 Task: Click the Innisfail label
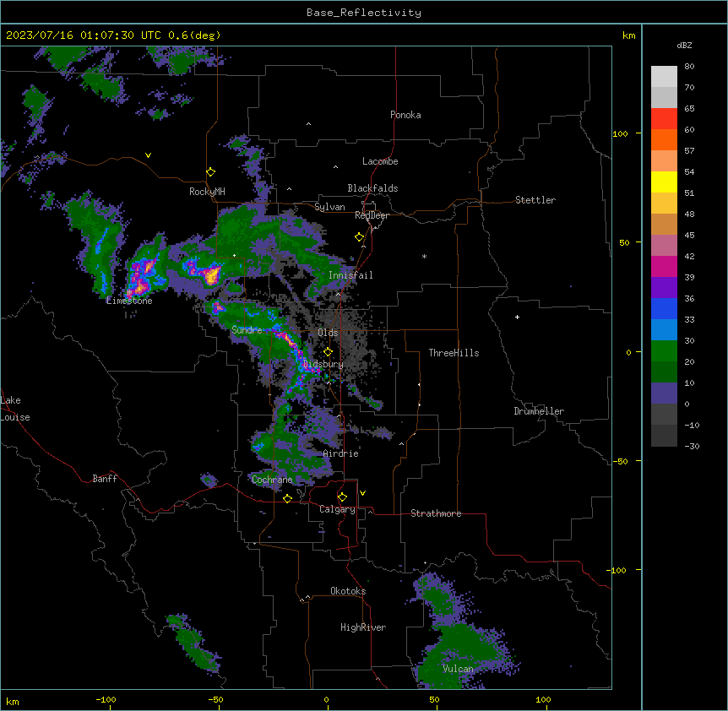click(350, 275)
